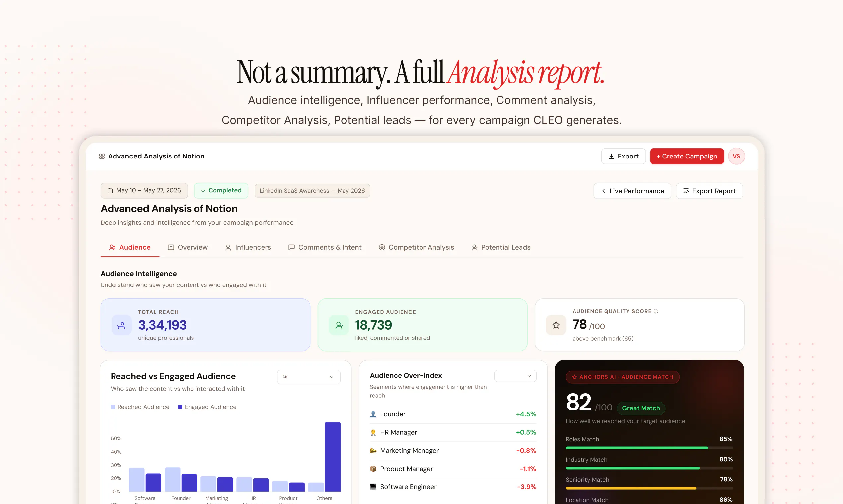This screenshot has height=504, width=843.
Task: Click the LinkedIn SaaS Awareness campaign tag
Action: coord(312,191)
